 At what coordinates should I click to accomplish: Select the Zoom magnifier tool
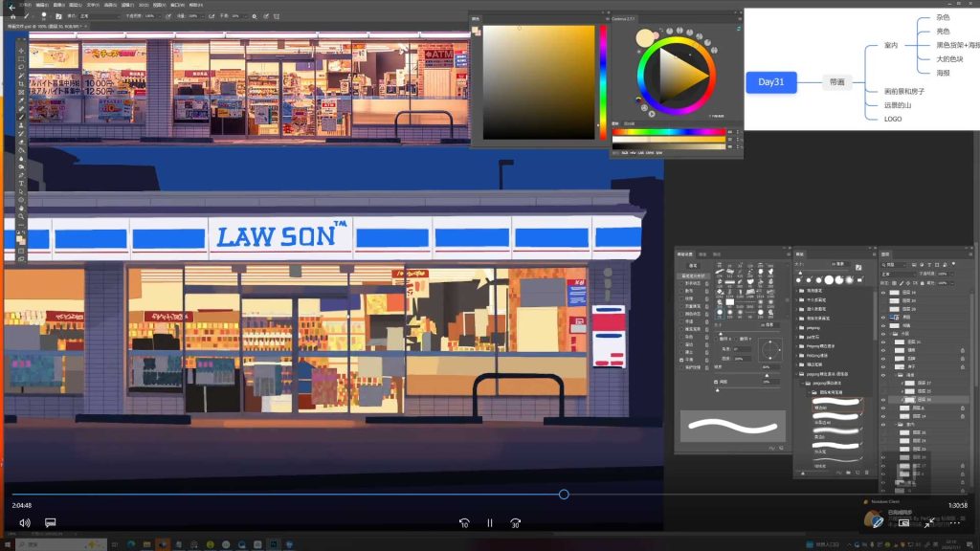pos(21,216)
